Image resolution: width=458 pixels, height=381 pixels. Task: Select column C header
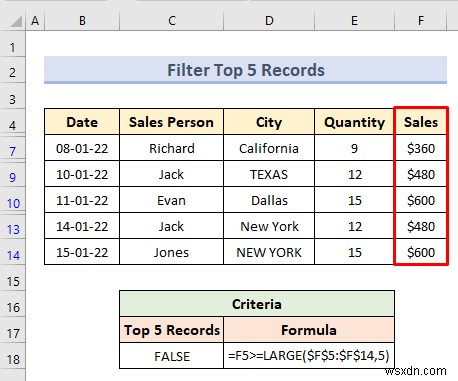[x=171, y=21]
